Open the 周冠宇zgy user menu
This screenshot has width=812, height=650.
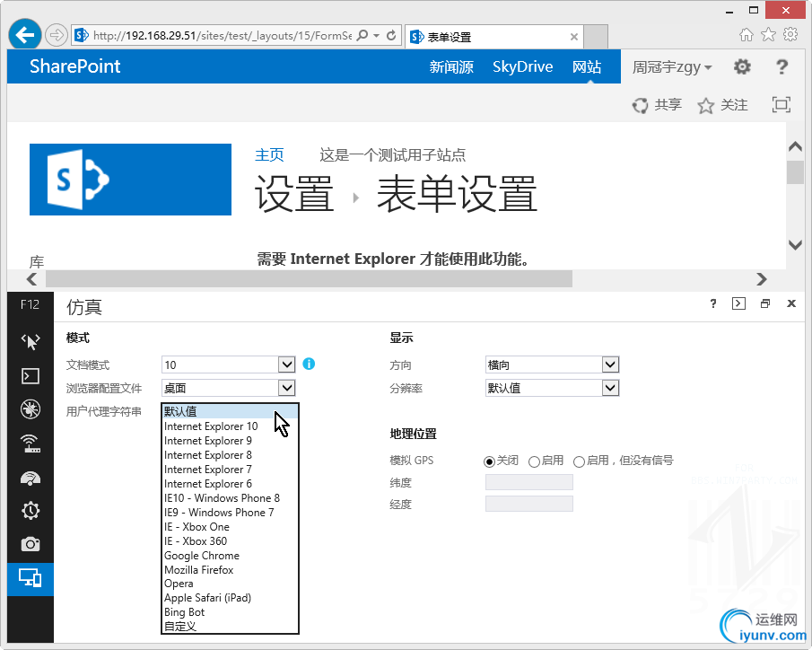(x=672, y=66)
